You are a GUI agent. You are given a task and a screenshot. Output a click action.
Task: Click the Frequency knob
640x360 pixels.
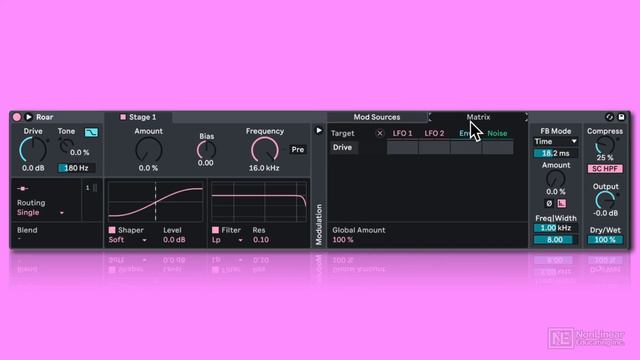coord(264,150)
